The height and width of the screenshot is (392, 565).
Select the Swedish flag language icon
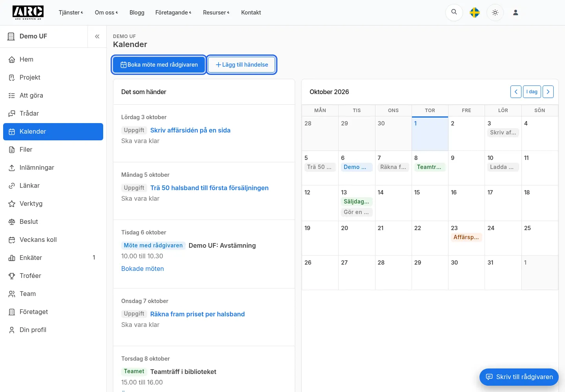[475, 13]
